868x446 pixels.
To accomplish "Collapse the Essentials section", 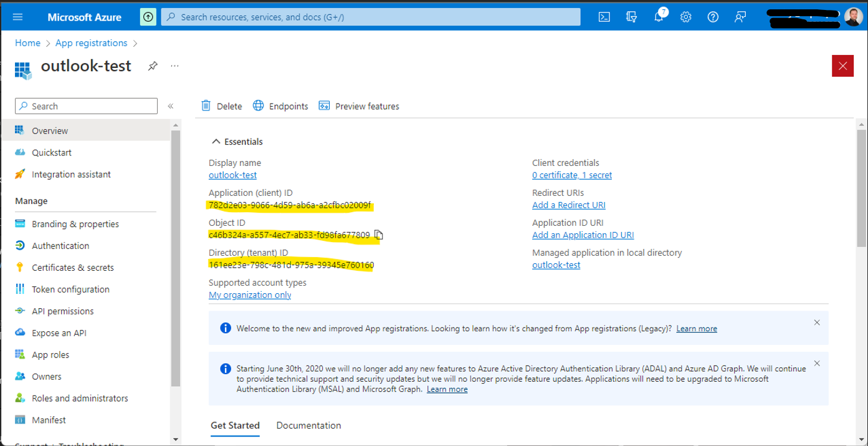I will (x=237, y=142).
